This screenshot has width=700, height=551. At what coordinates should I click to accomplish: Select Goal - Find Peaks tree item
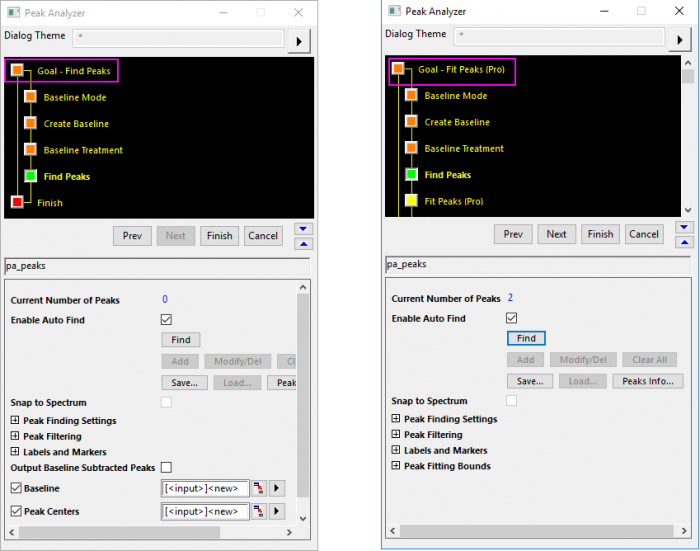(73, 71)
